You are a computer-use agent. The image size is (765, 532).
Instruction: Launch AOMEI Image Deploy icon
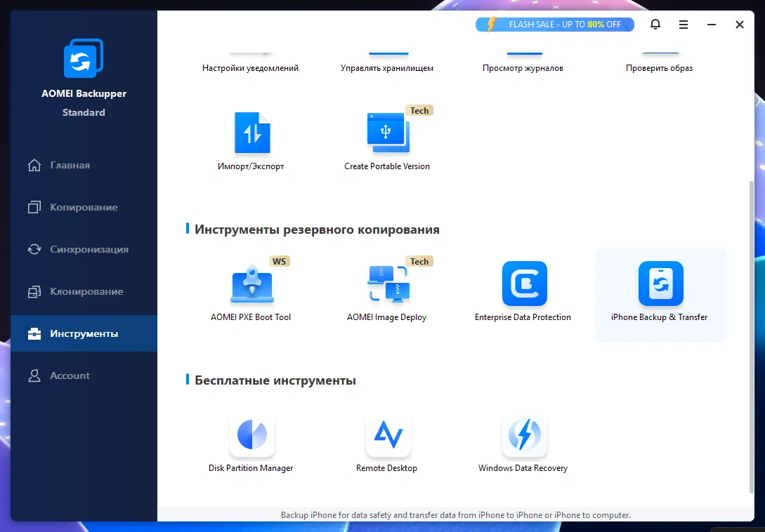coord(388,284)
